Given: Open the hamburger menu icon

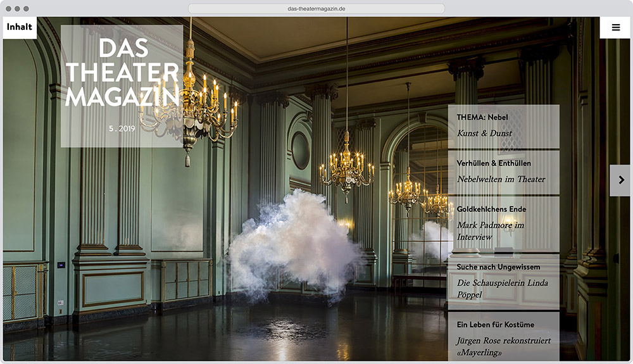Looking at the screenshot, I should [x=615, y=27].
